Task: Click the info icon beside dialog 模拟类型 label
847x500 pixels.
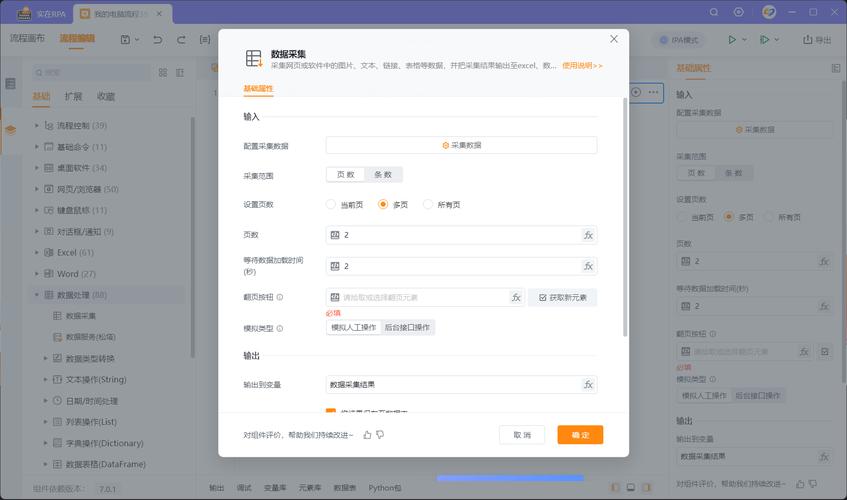Action: pos(280,328)
